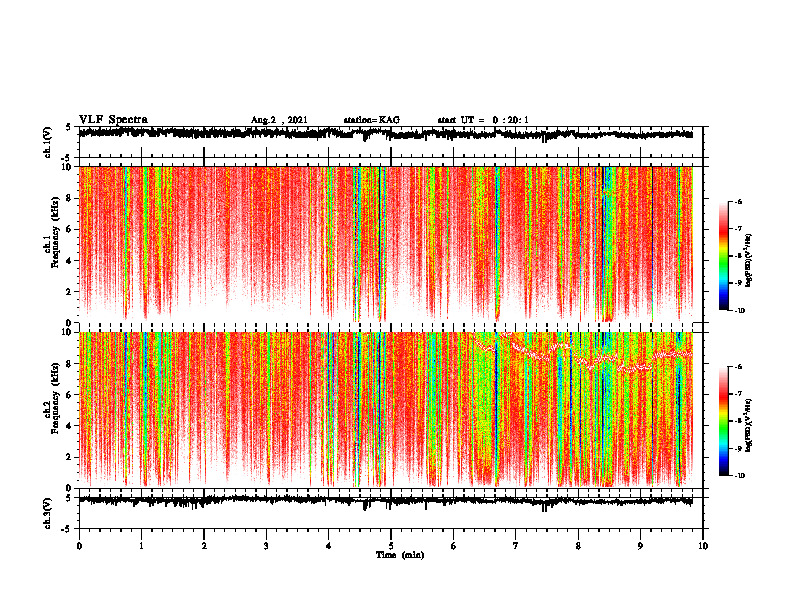The image size is (792, 612).
Task: Click time axis tick label "4"
Action: click(x=329, y=546)
